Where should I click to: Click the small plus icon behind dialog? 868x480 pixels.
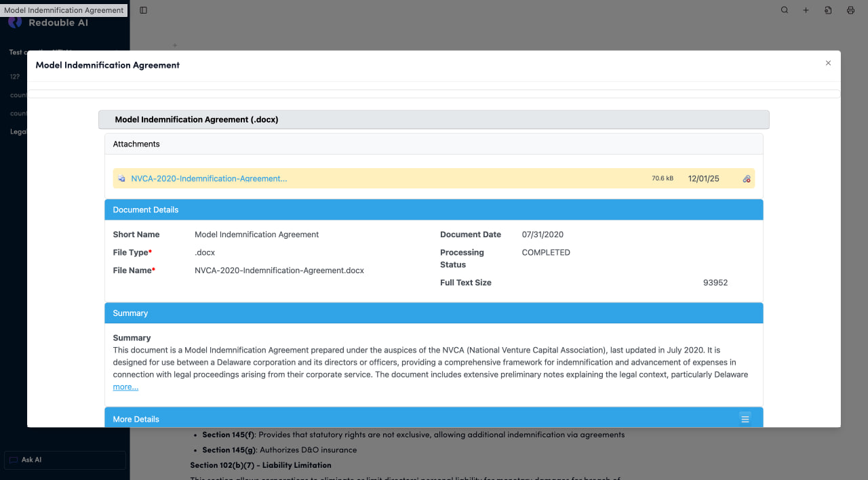(x=174, y=45)
